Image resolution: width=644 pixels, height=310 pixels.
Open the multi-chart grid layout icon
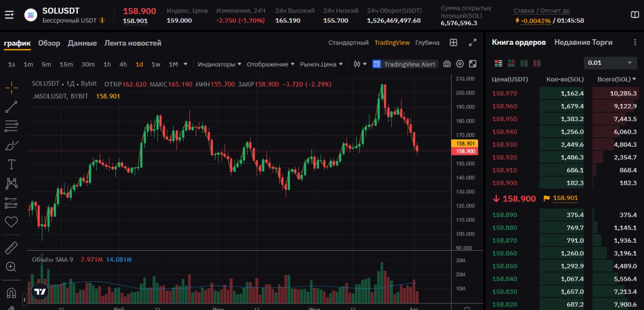453,43
